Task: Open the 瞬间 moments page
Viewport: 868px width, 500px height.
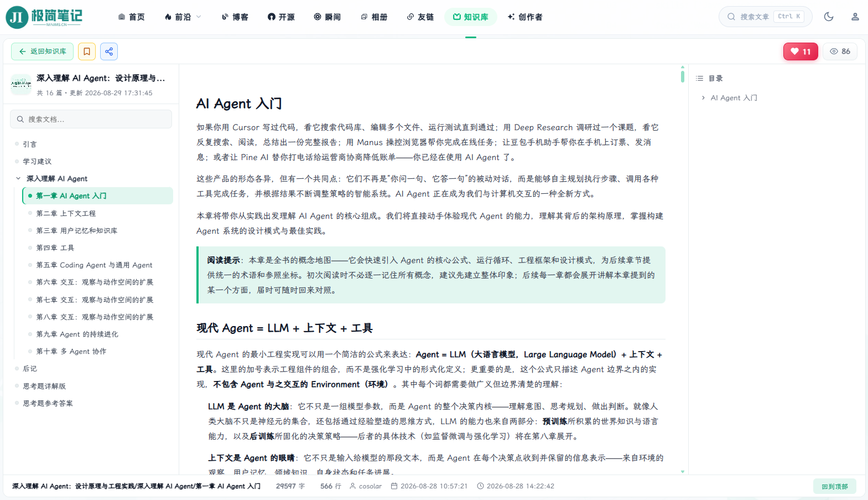Action: click(327, 17)
